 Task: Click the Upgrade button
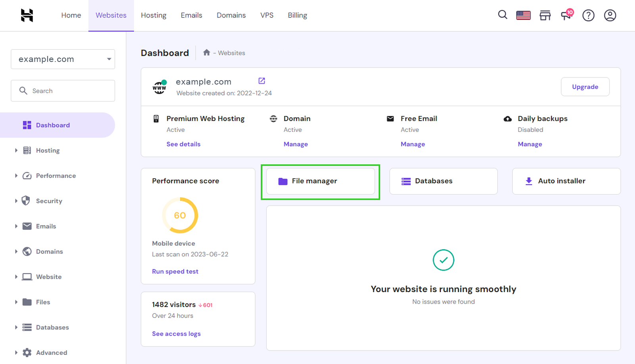click(585, 87)
